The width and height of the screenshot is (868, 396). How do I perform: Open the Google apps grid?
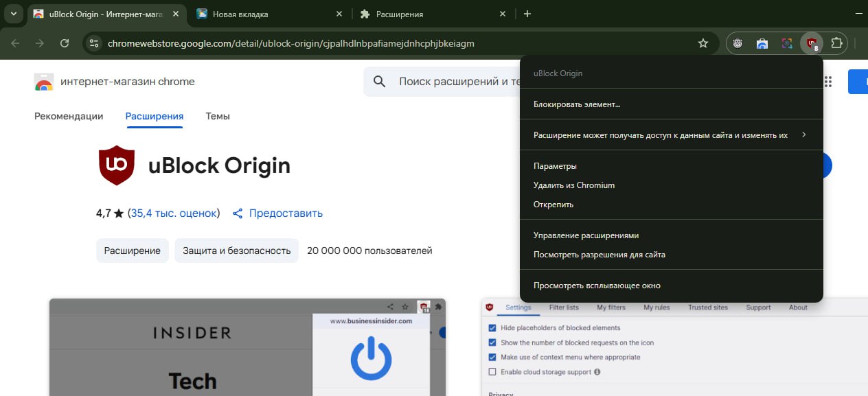(827, 82)
